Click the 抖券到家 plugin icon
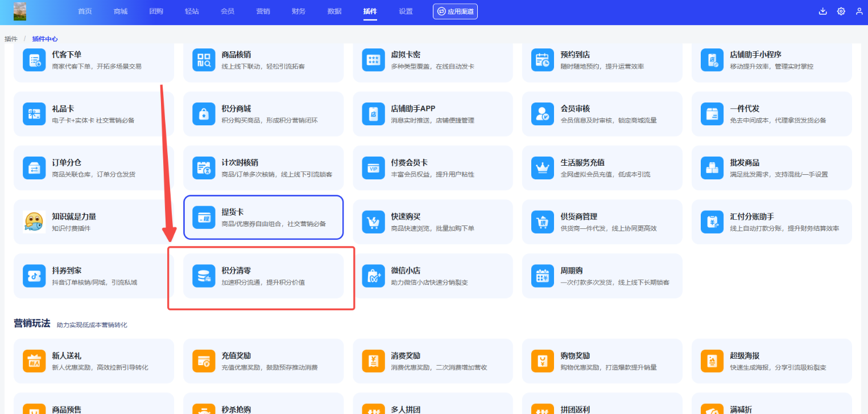The height and width of the screenshot is (414, 868). click(34, 276)
